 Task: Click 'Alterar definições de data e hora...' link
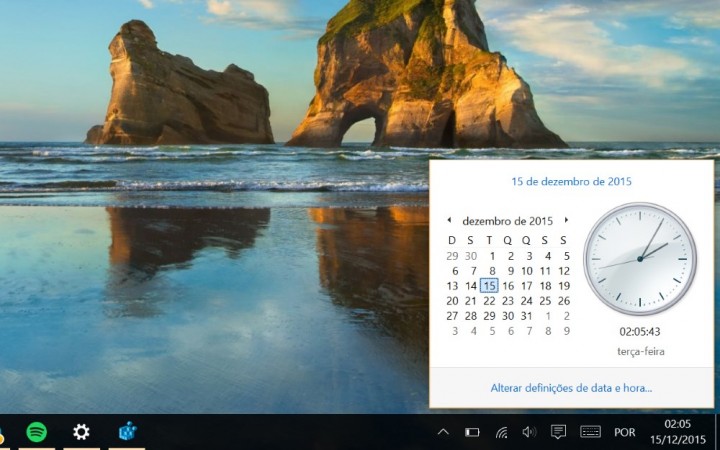(x=571, y=387)
